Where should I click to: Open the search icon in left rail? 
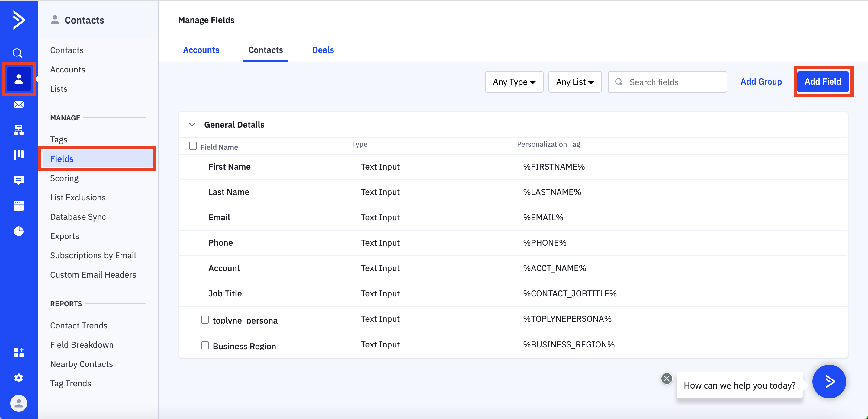[x=18, y=53]
